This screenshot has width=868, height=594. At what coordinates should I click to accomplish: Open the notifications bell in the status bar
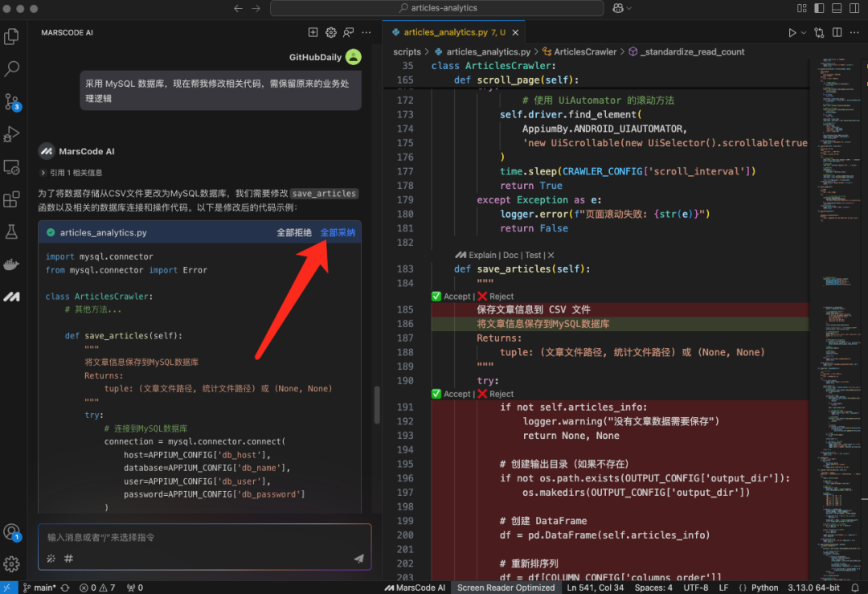coord(855,588)
